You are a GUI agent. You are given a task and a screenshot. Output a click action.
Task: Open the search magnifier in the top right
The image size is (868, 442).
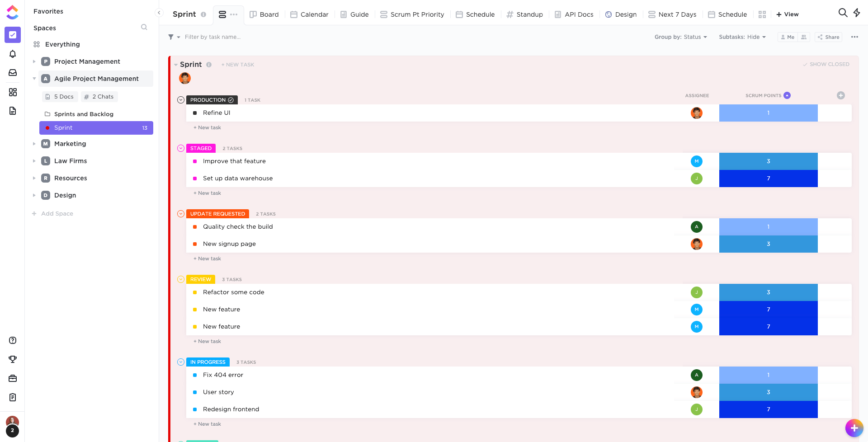coord(843,13)
